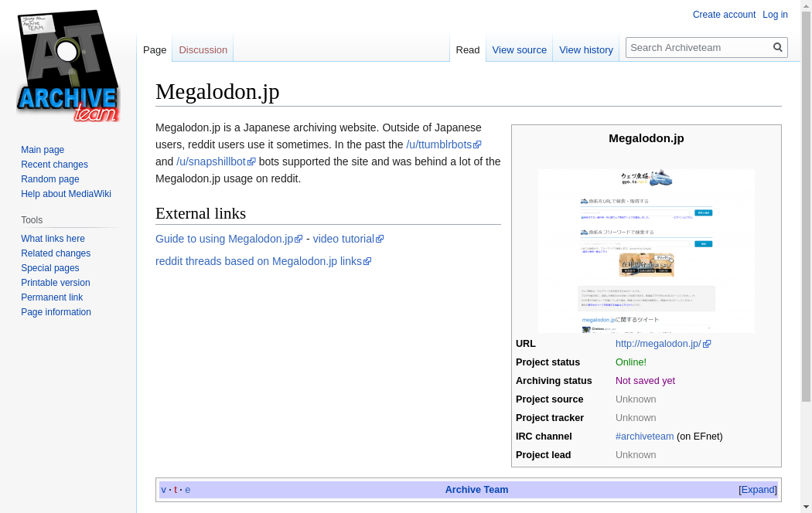This screenshot has height=513, width=812.
Task: Click the Create account link
Action: (724, 15)
